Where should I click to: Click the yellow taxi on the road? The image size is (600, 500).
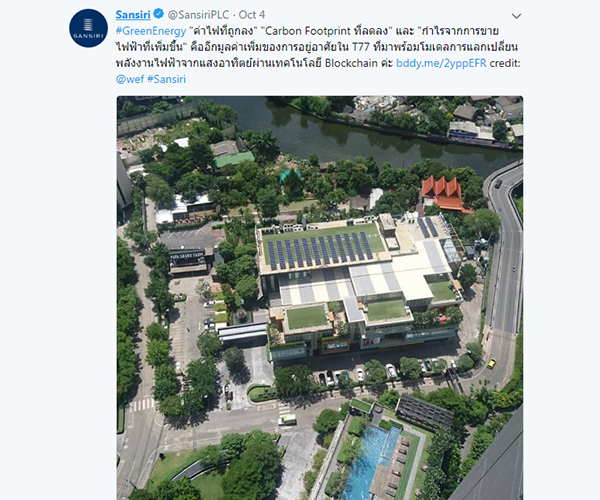click(x=491, y=363)
